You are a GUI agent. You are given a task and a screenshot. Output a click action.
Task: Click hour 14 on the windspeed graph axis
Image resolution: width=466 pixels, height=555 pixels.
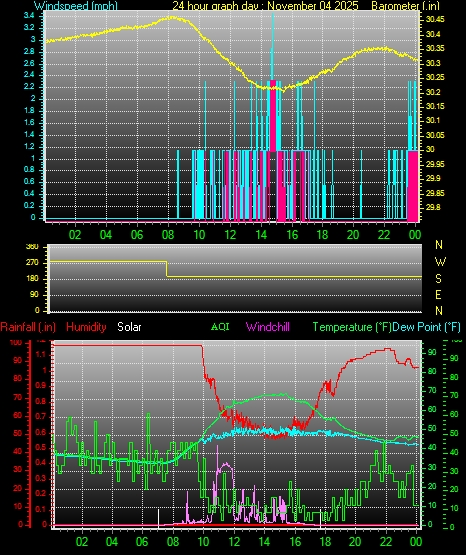(261, 235)
